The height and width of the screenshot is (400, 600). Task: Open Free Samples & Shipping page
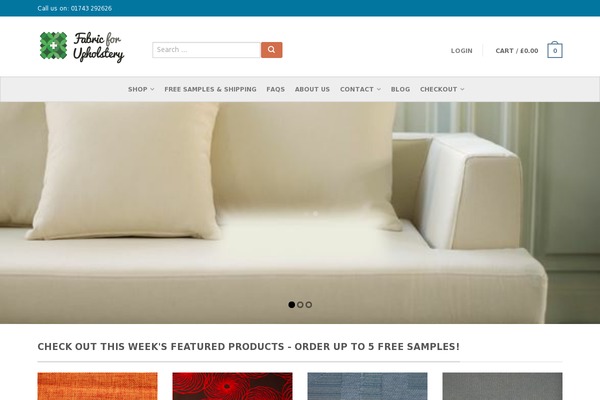point(210,89)
